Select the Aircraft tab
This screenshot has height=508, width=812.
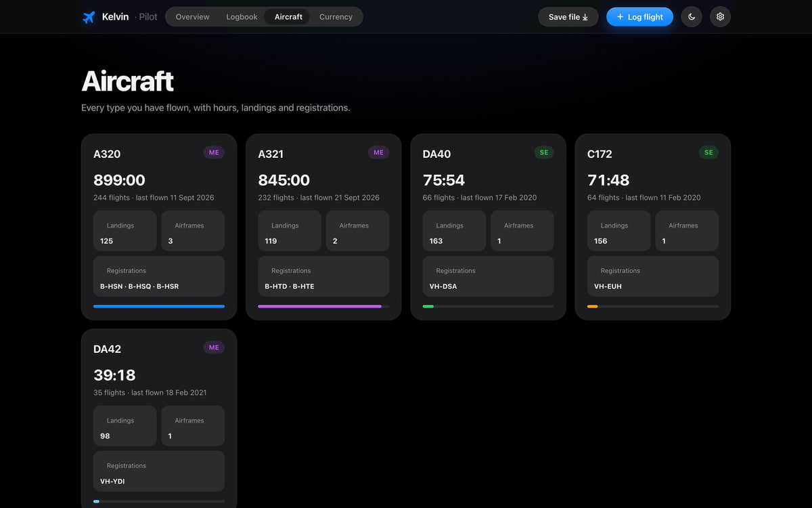[x=288, y=17]
